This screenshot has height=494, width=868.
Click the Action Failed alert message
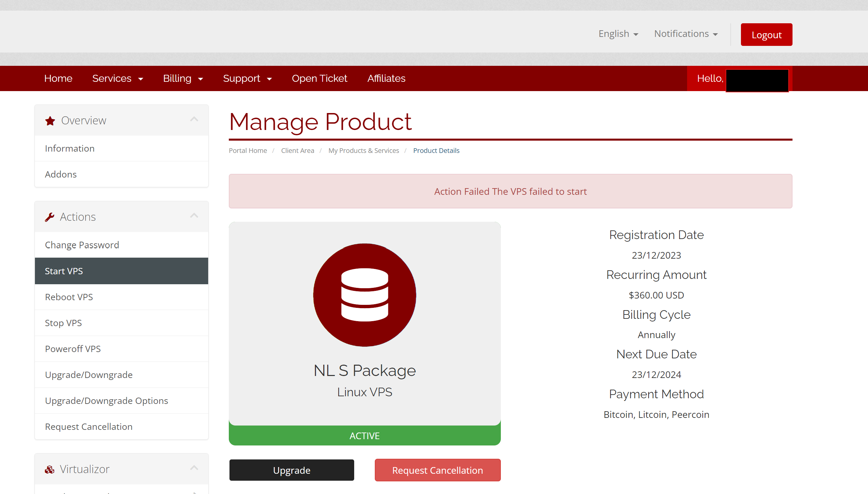coord(510,191)
